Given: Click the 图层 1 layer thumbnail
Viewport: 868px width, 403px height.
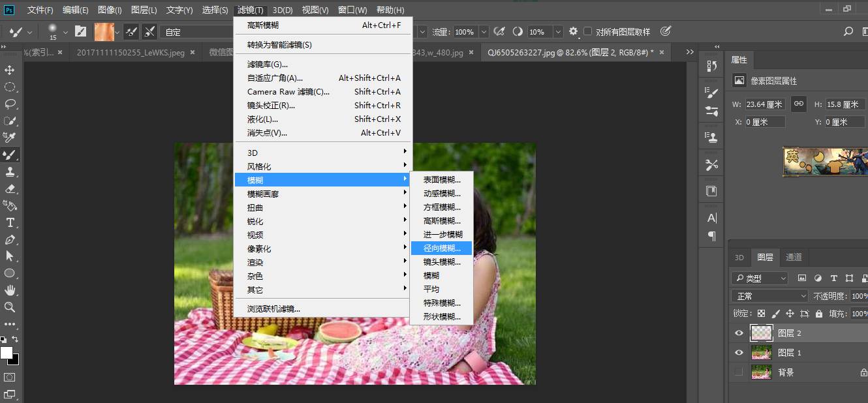Looking at the screenshot, I should pos(761,352).
